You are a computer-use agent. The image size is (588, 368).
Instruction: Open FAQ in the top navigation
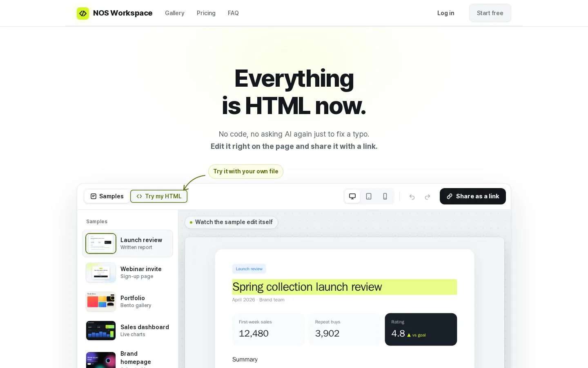(x=233, y=13)
